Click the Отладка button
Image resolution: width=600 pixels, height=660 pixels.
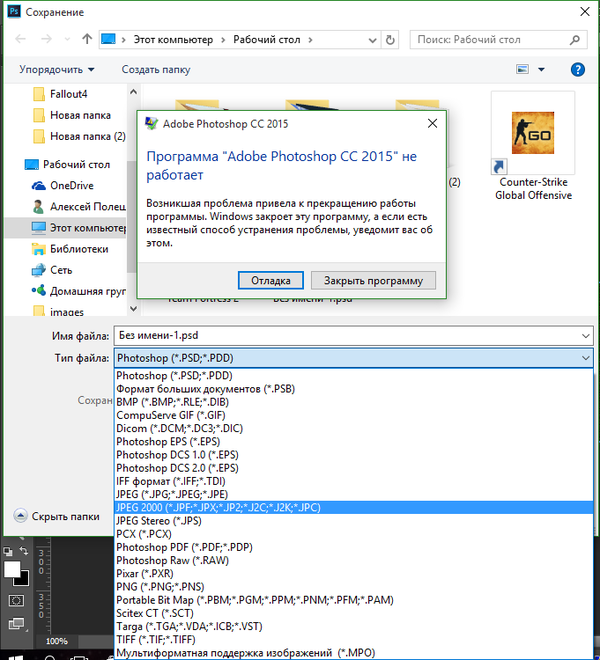tap(271, 280)
